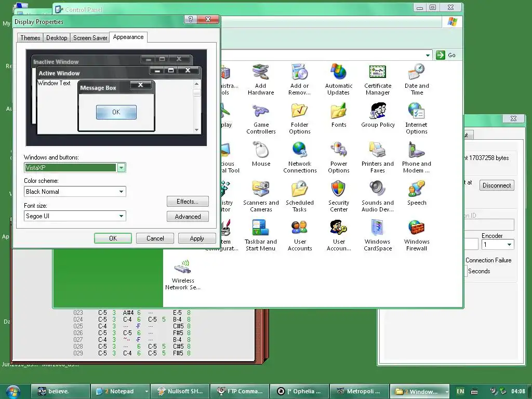This screenshot has height=399, width=532.
Task: Open Phone and Modem icon
Action: [417, 157]
